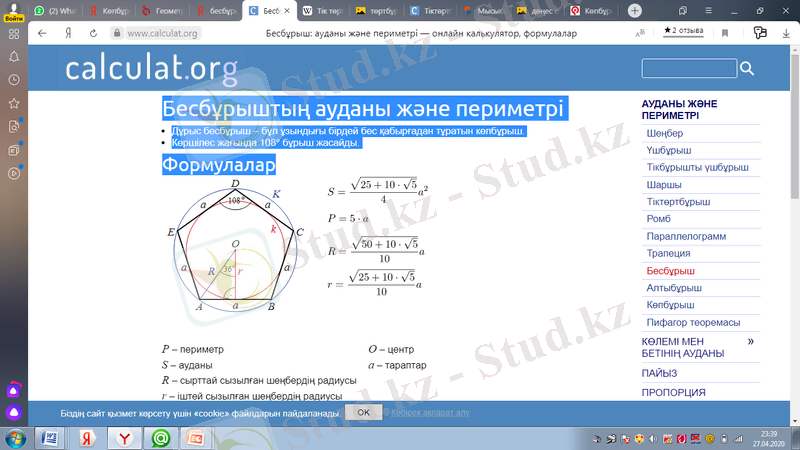Open the Windows Start button
This screenshot has height=450, width=800.
coord(15,439)
